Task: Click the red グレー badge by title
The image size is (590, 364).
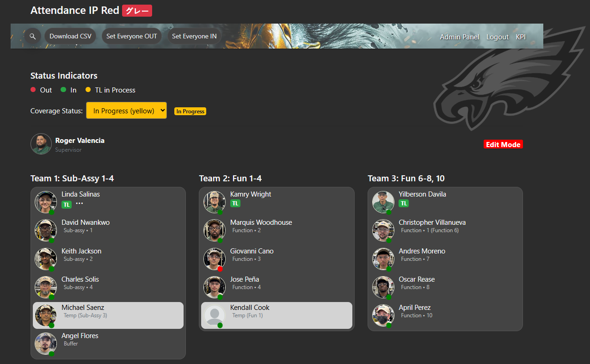Action: point(137,11)
